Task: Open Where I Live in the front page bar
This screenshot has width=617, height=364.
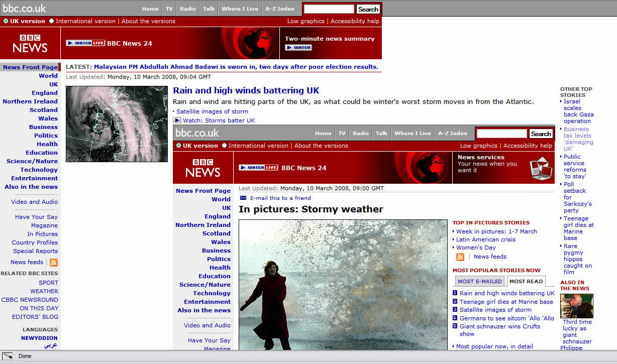Action: 240,9
